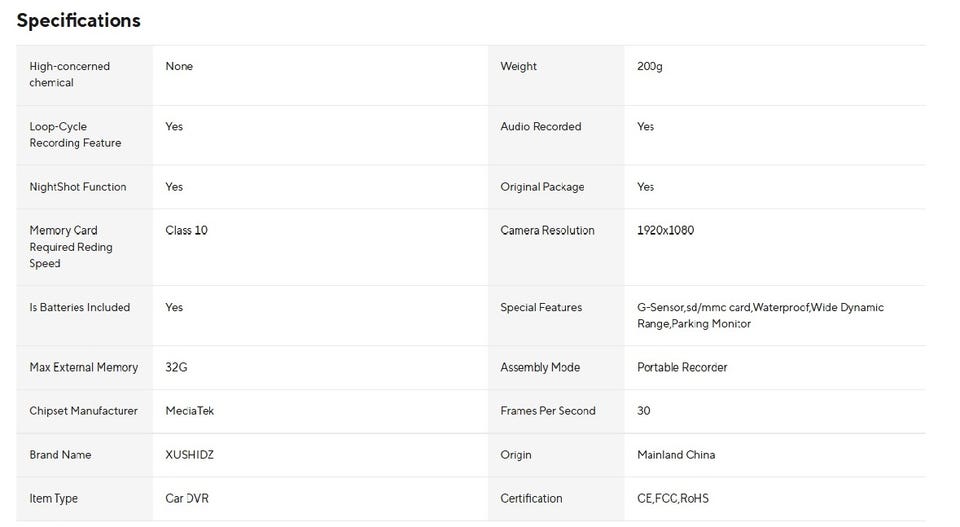
Task: Select the 32G max external memory value
Action: coord(176,367)
